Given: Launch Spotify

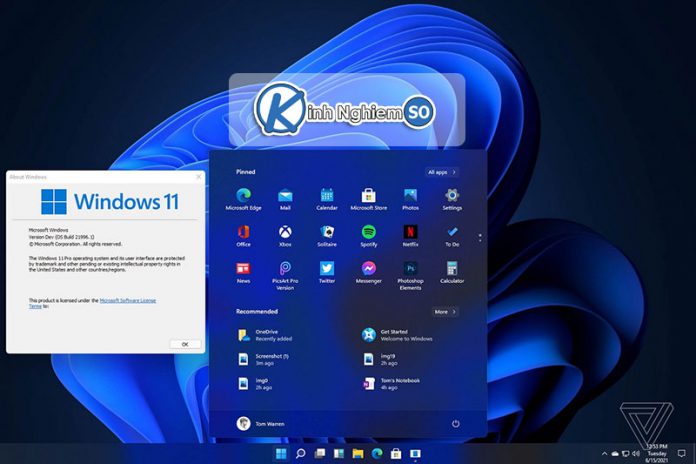Looking at the screenshot, I should click(x=368, y=236).
